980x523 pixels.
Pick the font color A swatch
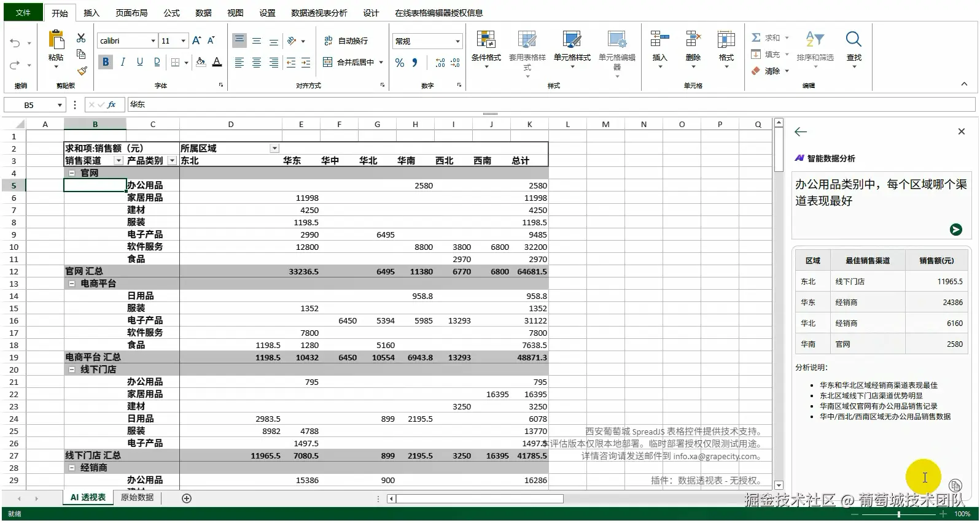pos(217,62)
